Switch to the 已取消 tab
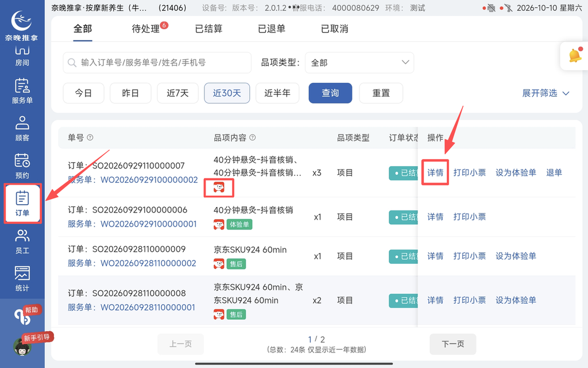Image resolution: width=588 pixels, height=368 pixels. [x=335, y=29]
